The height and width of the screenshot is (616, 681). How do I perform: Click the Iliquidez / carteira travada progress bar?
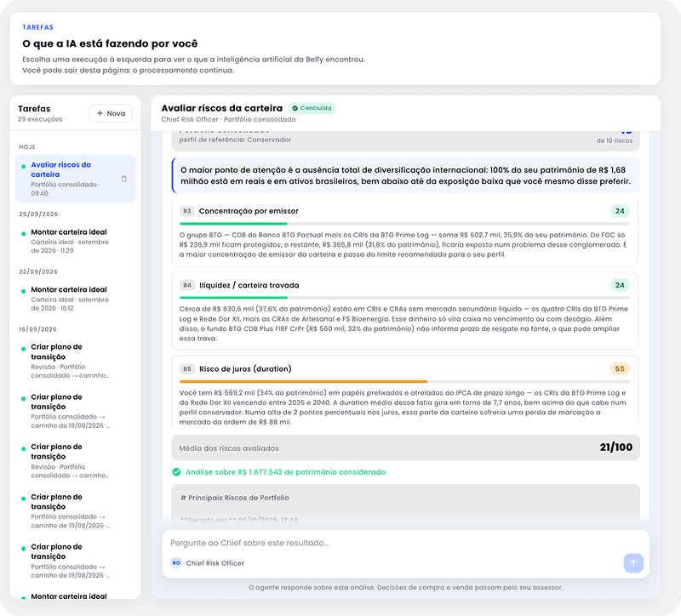tap(405, 297)
